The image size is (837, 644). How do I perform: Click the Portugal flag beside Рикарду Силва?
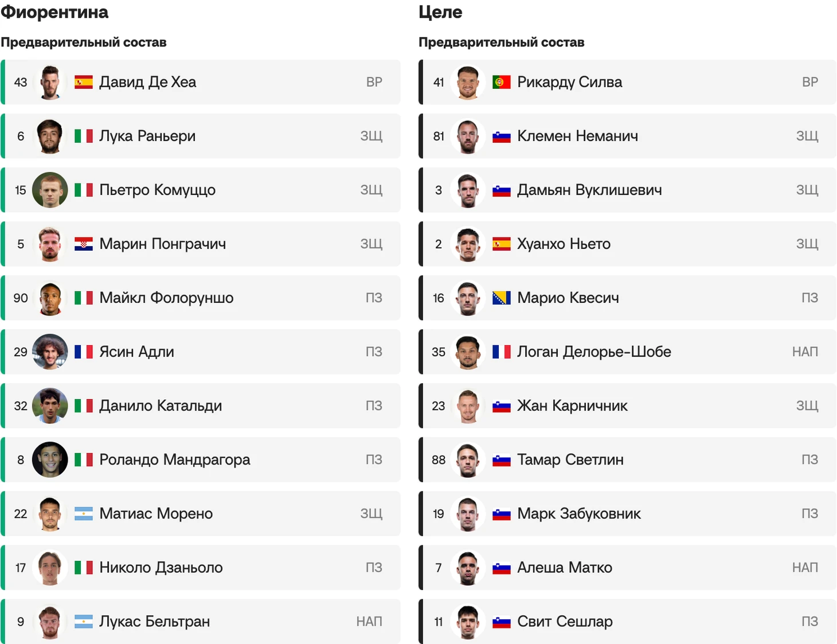click(502, 83)
